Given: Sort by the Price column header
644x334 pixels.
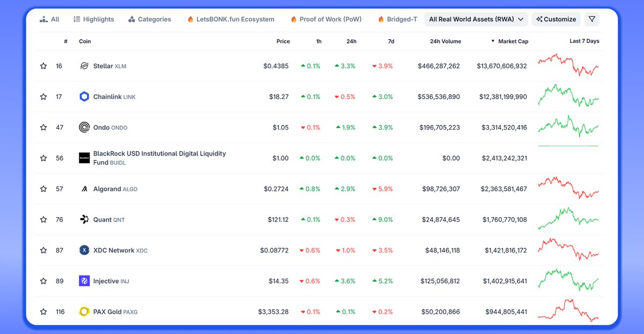Looking at the screenshot, I should [x=283, y=41].
